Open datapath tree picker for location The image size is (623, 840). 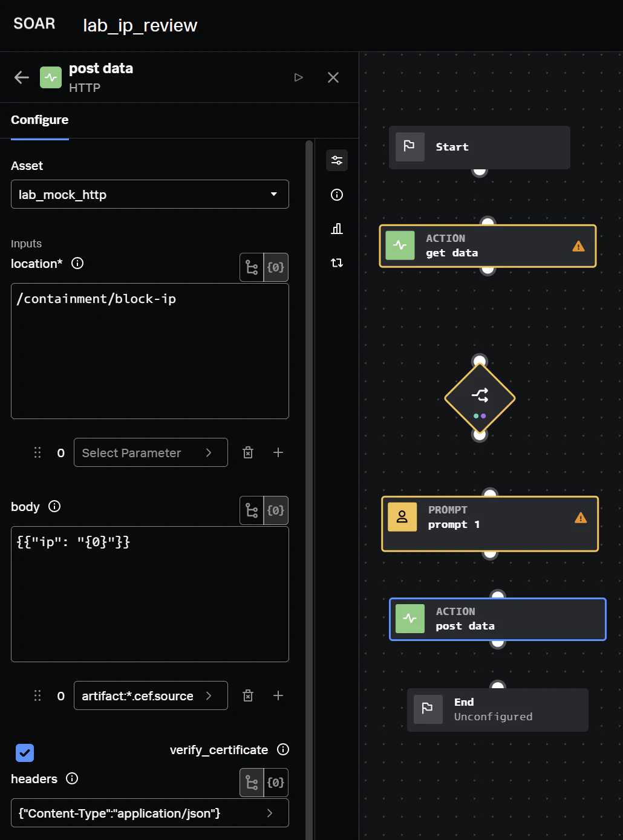[252, 267]
